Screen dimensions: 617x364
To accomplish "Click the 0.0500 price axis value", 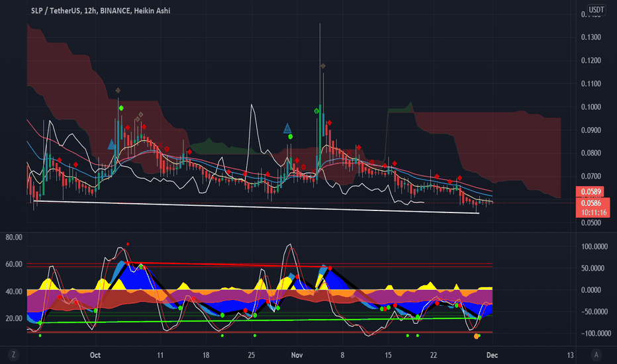I will point(591,223).
